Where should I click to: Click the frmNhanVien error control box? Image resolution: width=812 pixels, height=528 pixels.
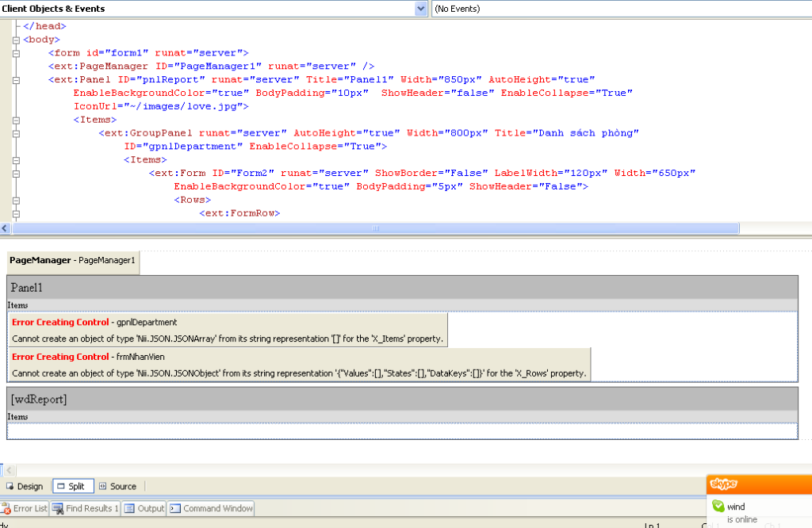[x=299, y=365]
